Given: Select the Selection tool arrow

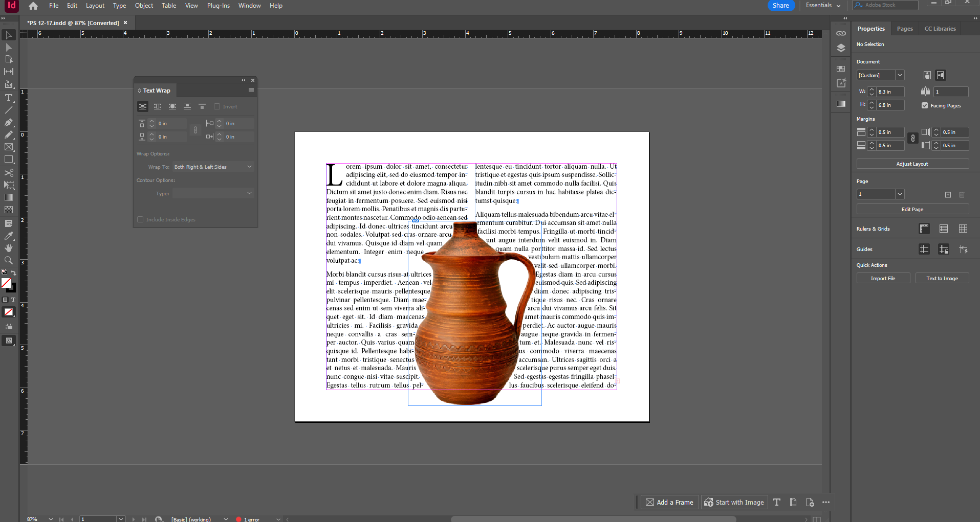Looking at the screenshot, I should pyautogui.click(x=9, y=35).
